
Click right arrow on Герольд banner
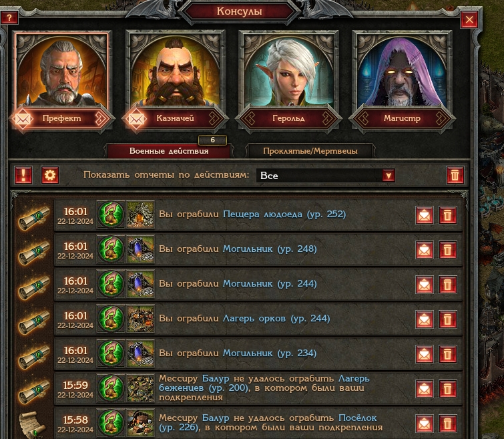(328, 118)
